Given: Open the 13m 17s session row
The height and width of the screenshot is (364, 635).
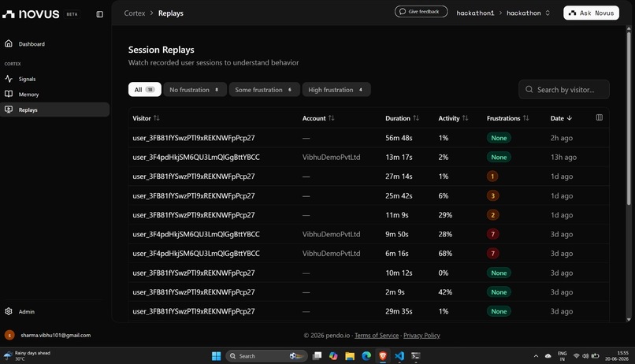Looking at the screenshot, I should point(369,157).
